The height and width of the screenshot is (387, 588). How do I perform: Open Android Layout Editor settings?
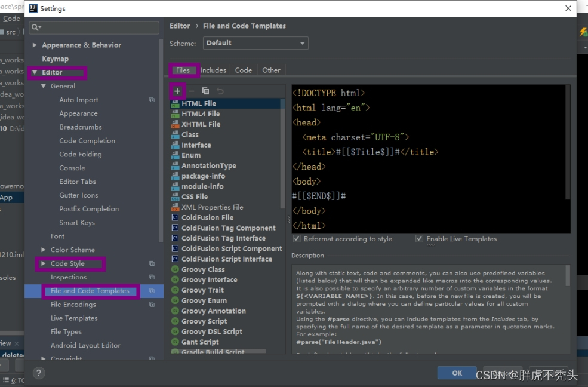(85, 345)
